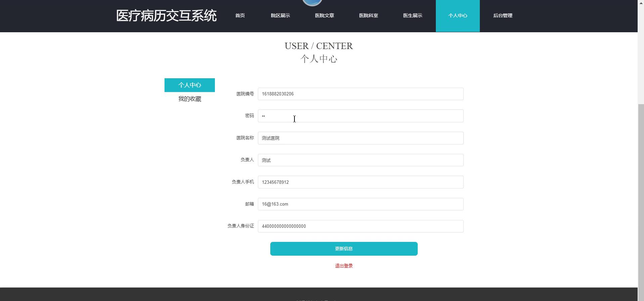Click the 负责人身份证 ID number field

(360, 226)
